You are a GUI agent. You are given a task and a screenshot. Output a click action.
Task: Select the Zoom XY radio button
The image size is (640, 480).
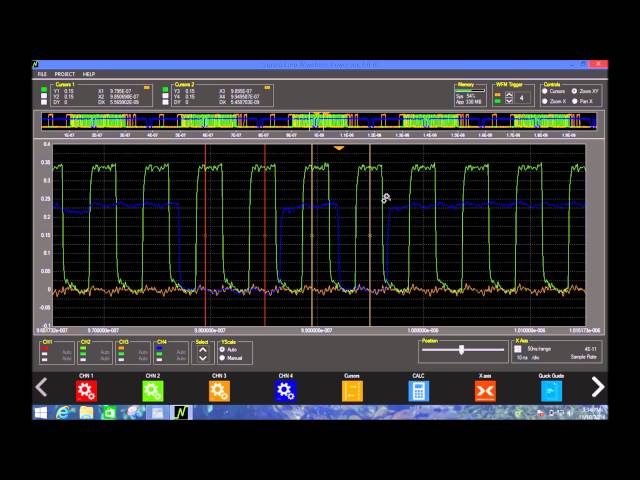tap(575, 91)
